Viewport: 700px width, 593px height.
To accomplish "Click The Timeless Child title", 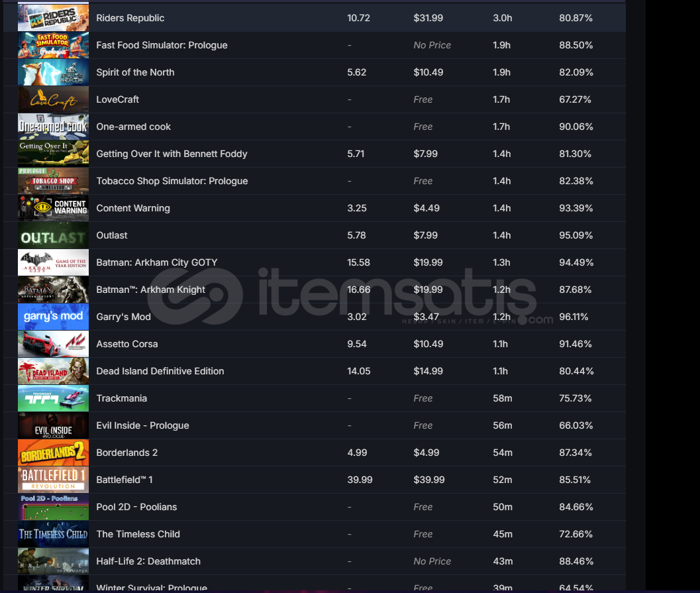I will pyautogui.click(x=138, y=534).
